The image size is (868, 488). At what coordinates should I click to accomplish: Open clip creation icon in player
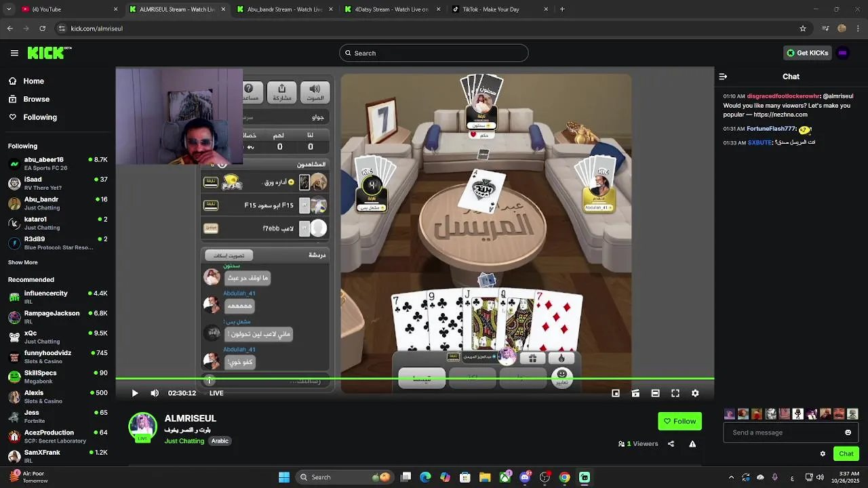point(635,393)
